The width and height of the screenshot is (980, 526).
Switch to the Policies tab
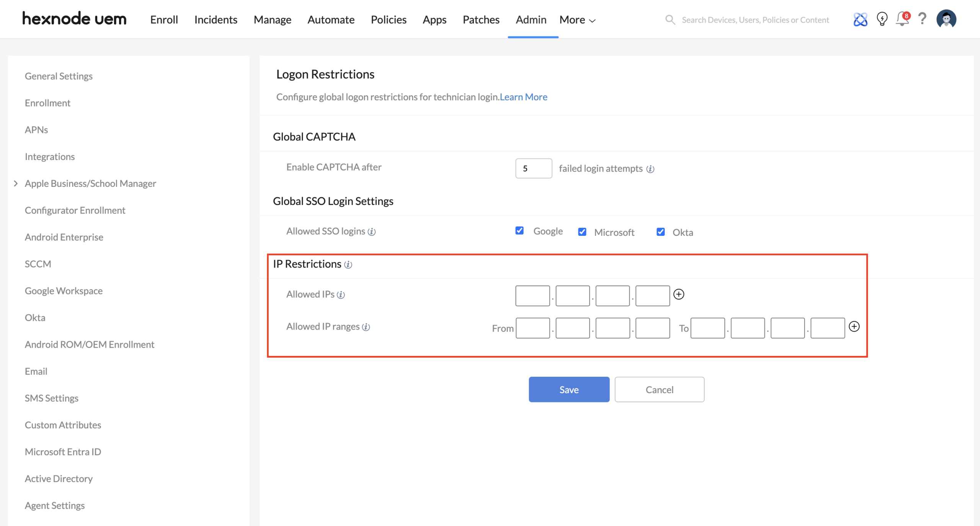[x=388, y=20]
